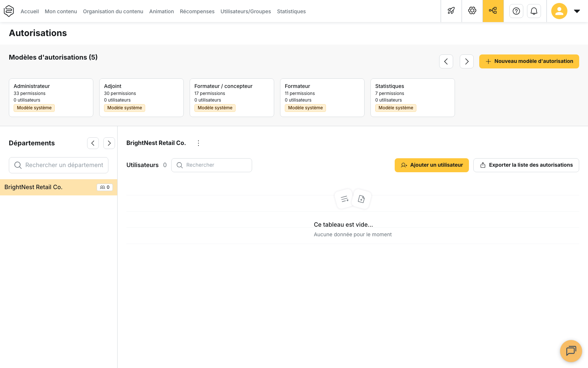Select the Formateur 11 permissions card
Viewport: 588px width, 368px height.
[322, 98]
